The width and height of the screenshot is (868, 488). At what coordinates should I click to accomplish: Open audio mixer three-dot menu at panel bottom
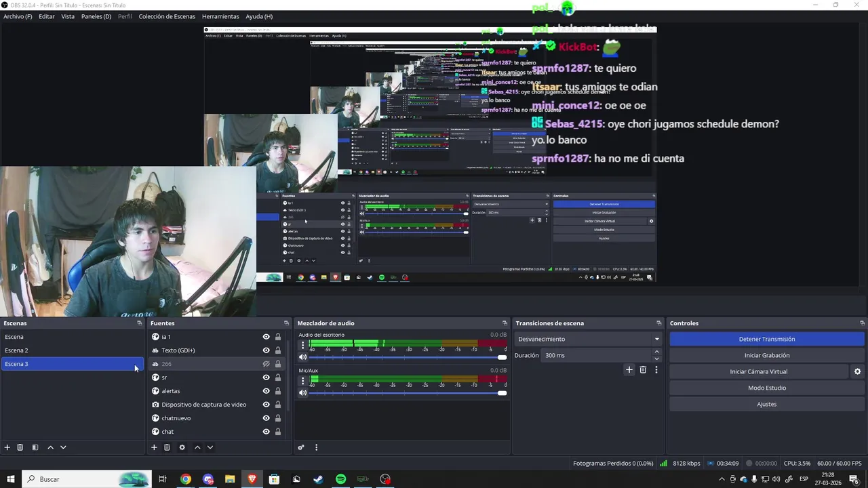[x=316, y=447]
